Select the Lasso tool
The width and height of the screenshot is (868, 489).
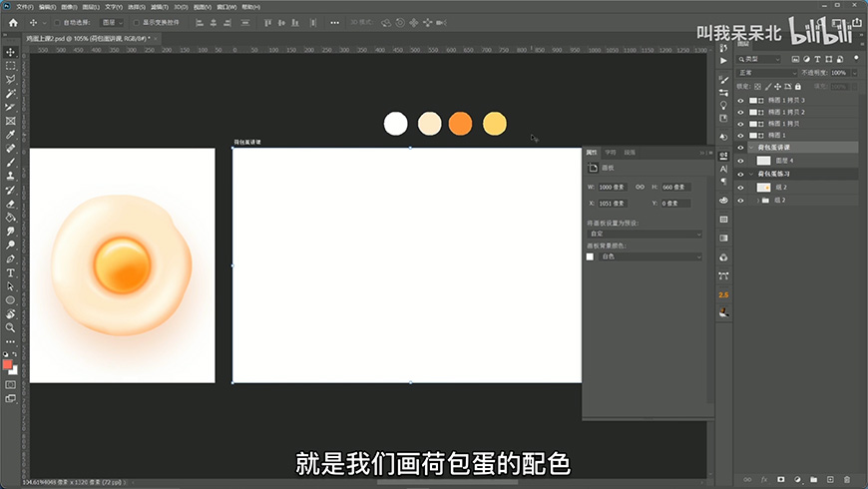(x=10, y=80)
